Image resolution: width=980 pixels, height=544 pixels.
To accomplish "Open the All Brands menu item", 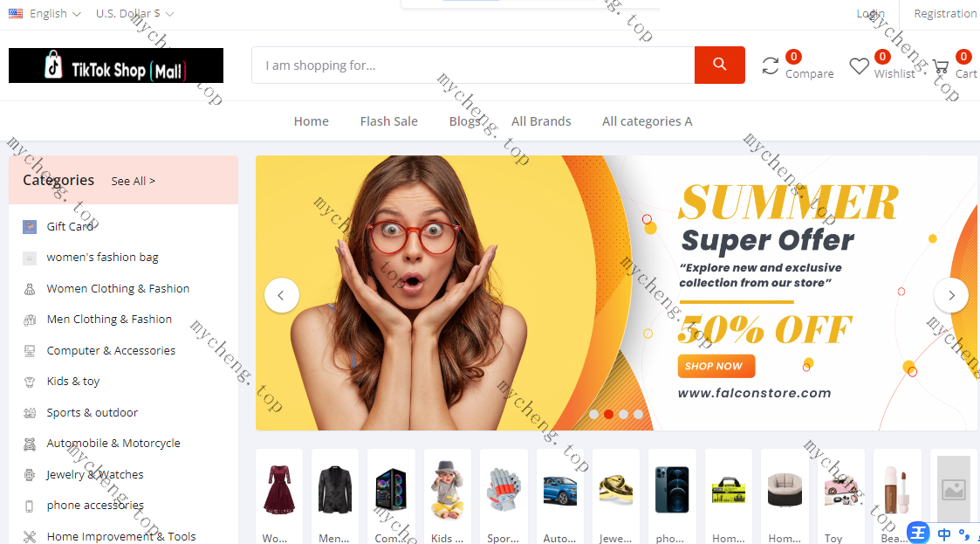I will click(541, 121).
